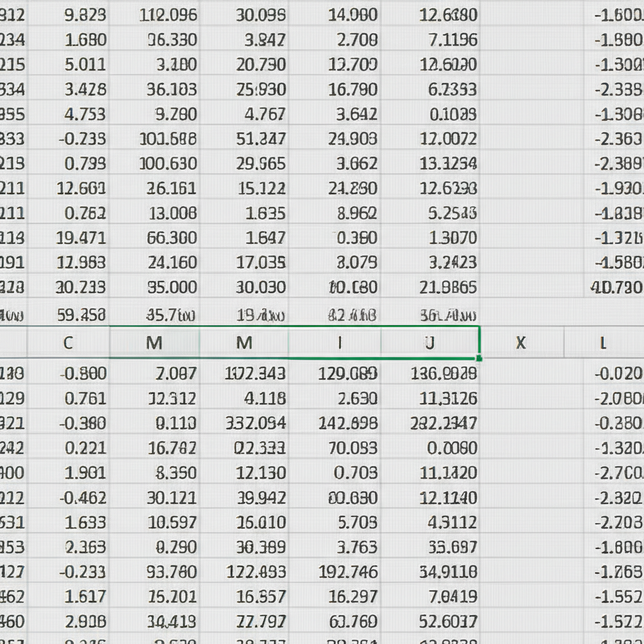644x644 pixels.
Task: Click the cell with value 4.767
Action: (244, 114)
